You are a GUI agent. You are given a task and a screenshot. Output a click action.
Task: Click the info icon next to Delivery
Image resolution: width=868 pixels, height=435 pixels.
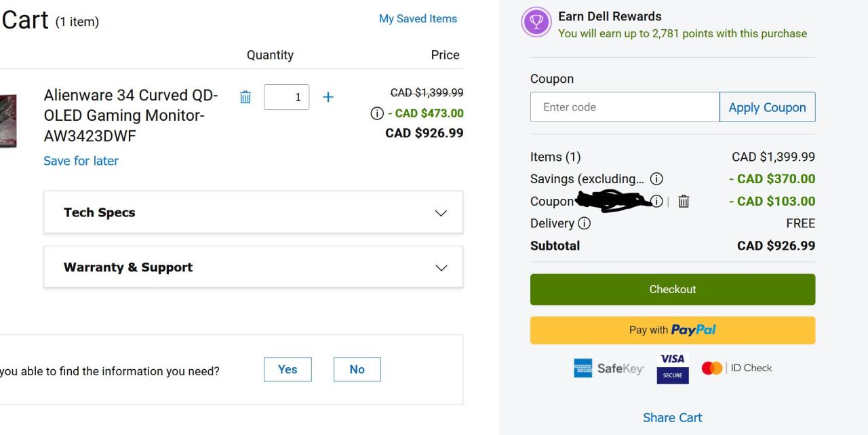coord(584,223)
